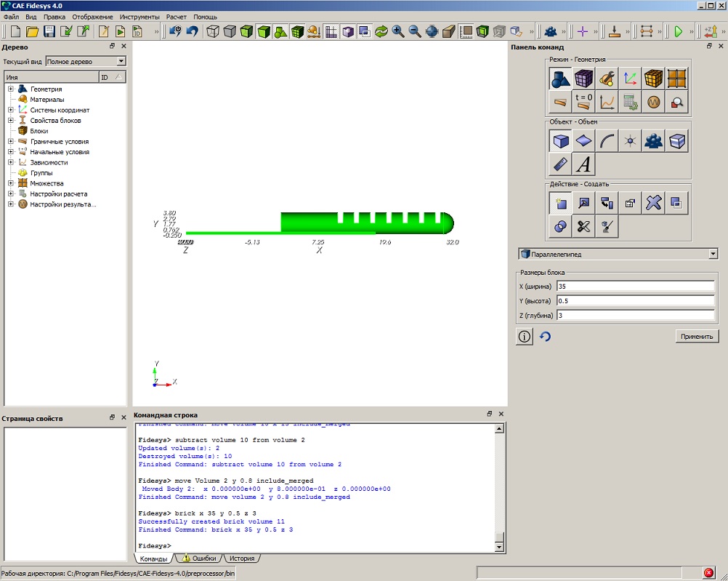Switch to the История tab
This screenshot has height=581, width=728.
pyautogui.click(x=242, y=558)
